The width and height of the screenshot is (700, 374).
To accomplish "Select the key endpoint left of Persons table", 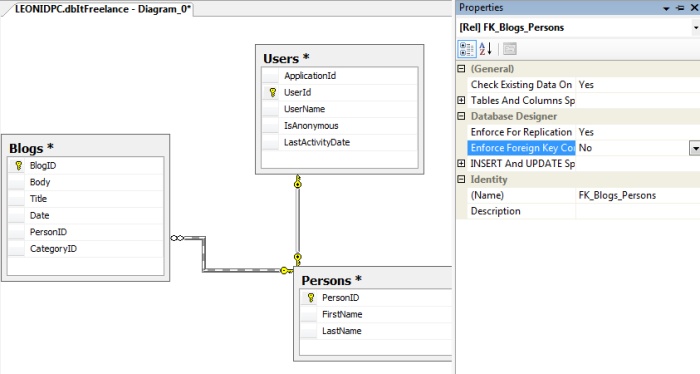I will pos(286,270).
